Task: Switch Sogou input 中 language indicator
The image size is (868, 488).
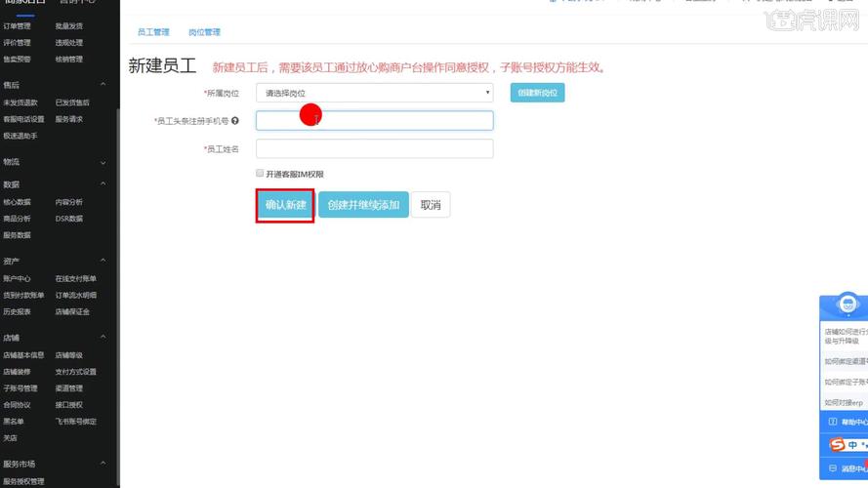Action: pos(852,445)
